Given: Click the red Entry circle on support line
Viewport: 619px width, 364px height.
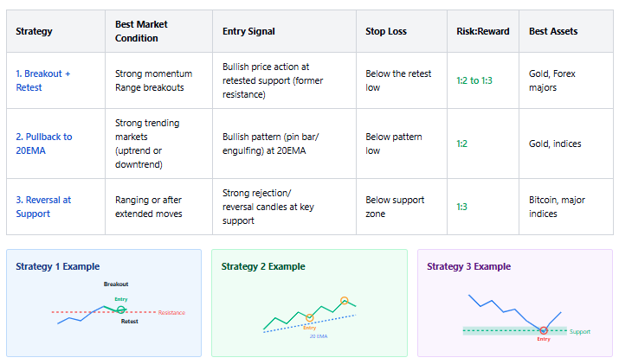Looking at the screenshot, I should 544,330.
